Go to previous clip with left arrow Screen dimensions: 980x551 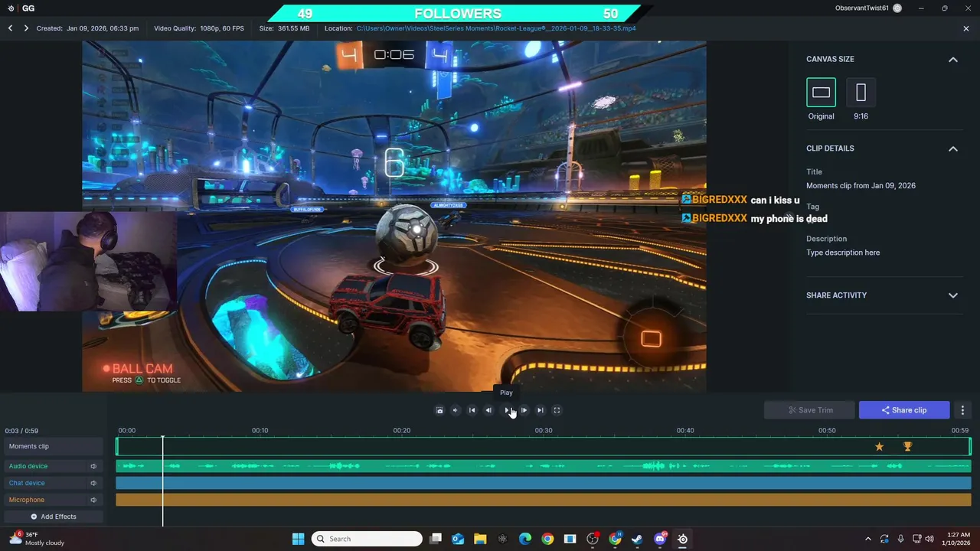11,28
